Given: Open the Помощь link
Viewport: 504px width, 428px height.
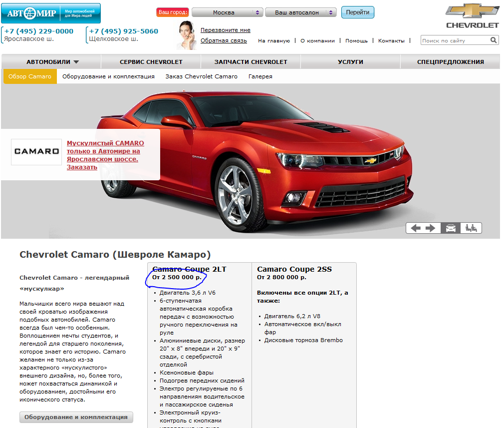Looking at the screenshot, I should pos(356,40).
